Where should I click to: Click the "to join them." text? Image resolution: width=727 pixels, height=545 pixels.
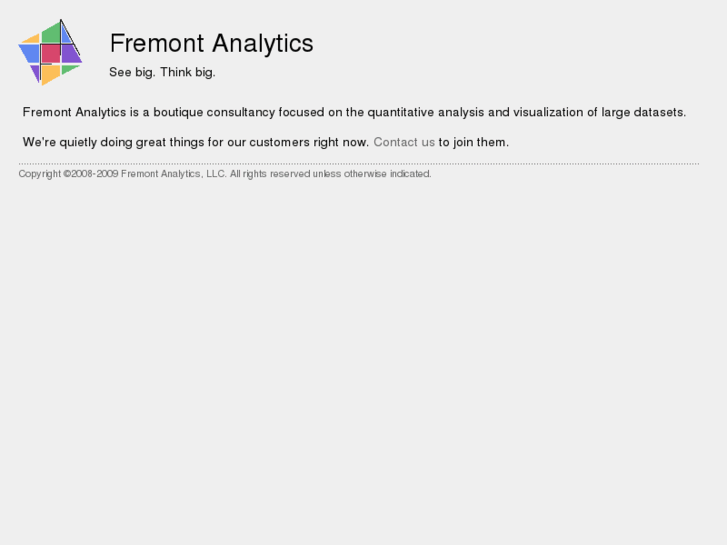pos(474,142)
